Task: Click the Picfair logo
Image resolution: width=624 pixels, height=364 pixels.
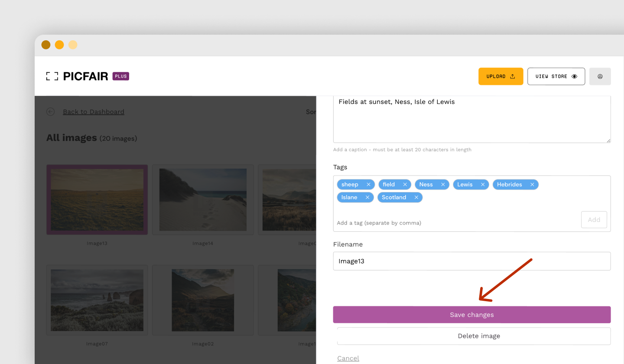Action: click(77, 76)
